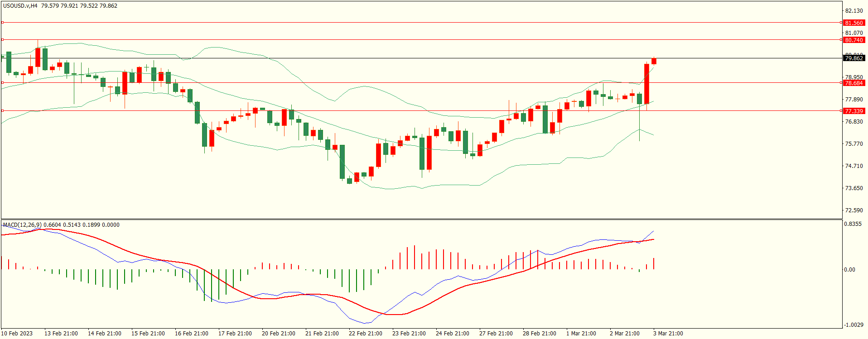
Task: Select the 10 Feb 2023 date label
Action: click(x=17, y=334)
